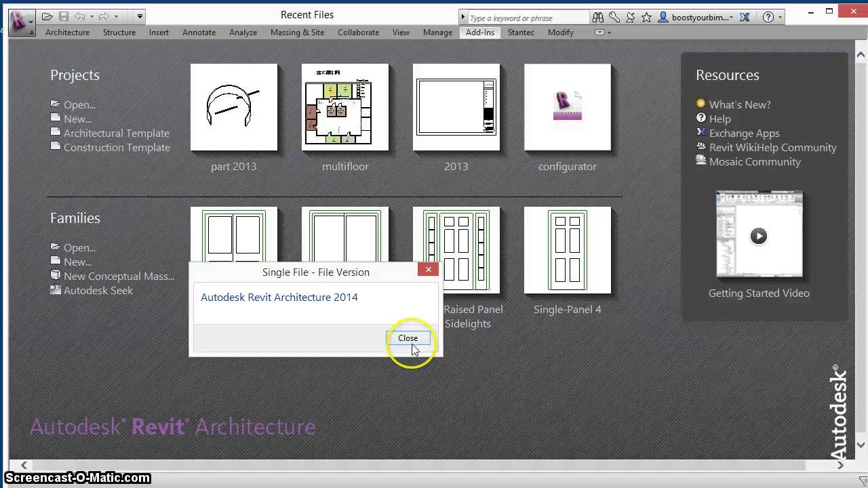
Task: Click the keyword search input field
Action: (528, 18)
